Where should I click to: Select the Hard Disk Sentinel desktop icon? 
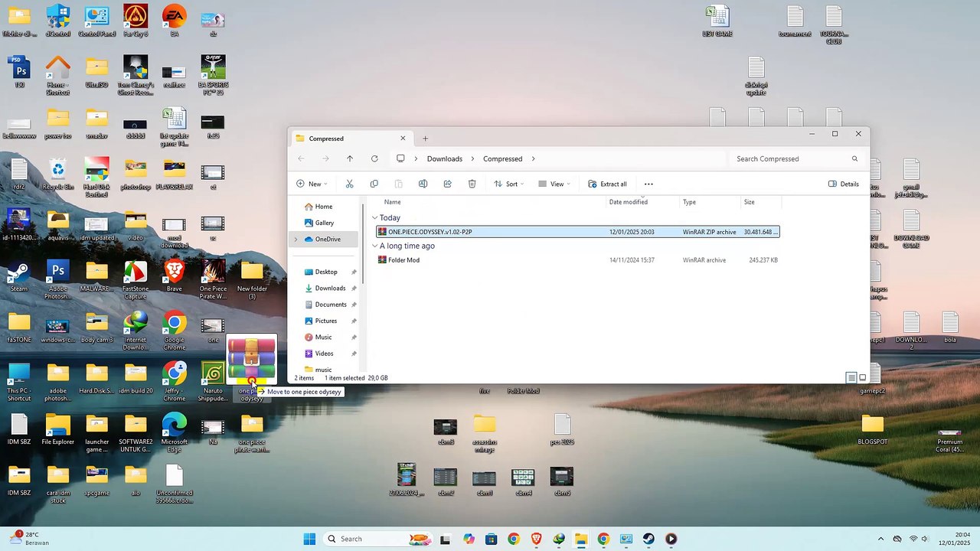pyautogui.click(x=96, y=178)
